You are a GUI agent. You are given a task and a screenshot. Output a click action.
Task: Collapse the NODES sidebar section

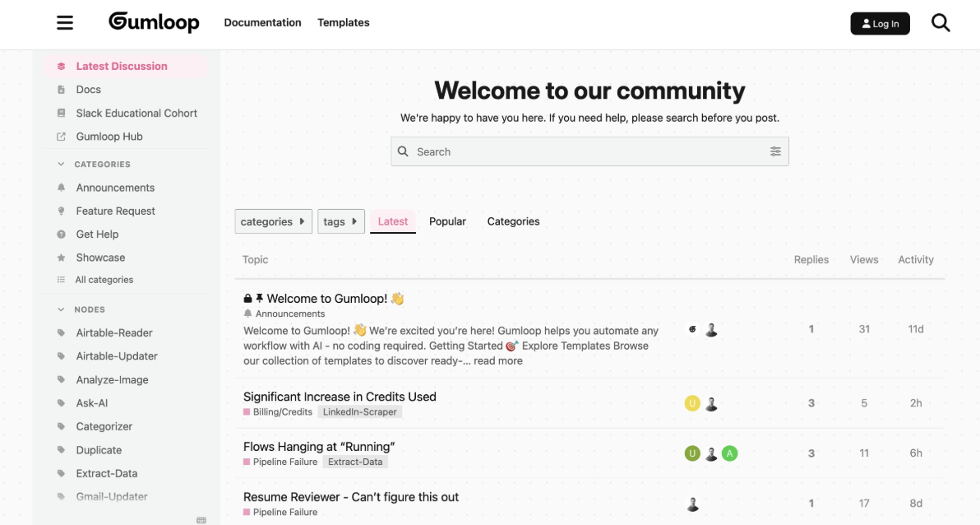(x=61, y=309)
